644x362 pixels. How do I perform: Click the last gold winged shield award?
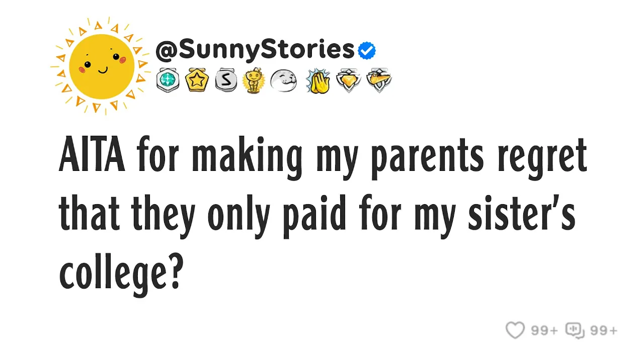(x=379, y=80)
